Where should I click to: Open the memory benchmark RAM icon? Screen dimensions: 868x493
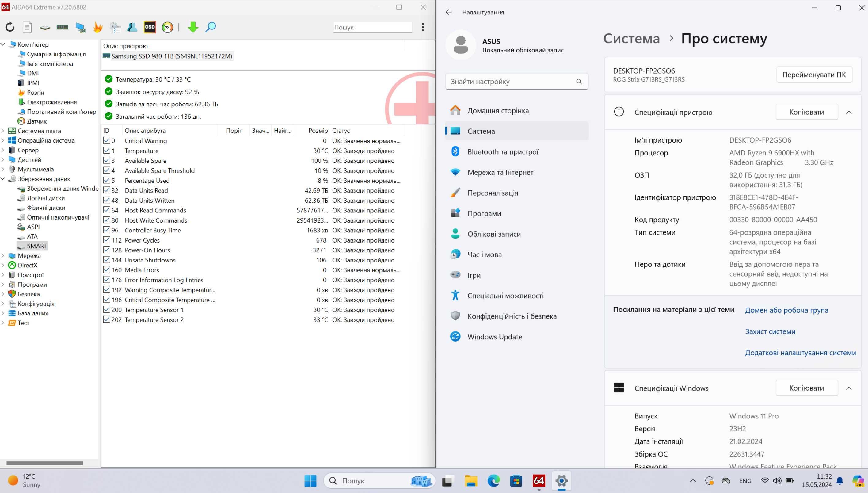pos(62,27)
